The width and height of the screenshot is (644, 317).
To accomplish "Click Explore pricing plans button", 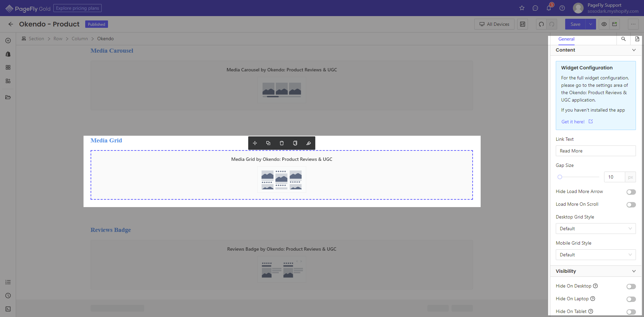I will [x=77, y=8].
